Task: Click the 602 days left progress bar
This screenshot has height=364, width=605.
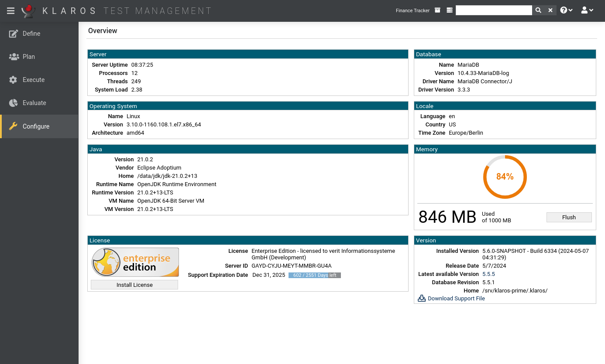Action: pyautogui.click(x=314, y=275)
